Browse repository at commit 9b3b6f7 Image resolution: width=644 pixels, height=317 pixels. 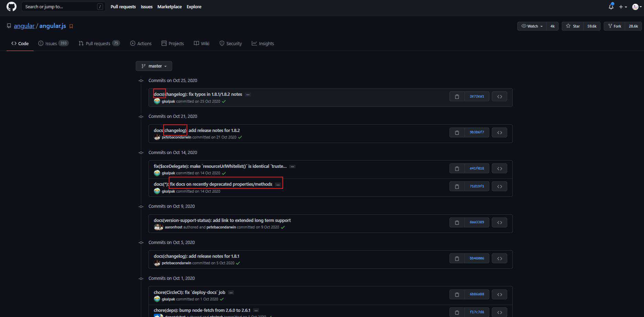[499, 132]
